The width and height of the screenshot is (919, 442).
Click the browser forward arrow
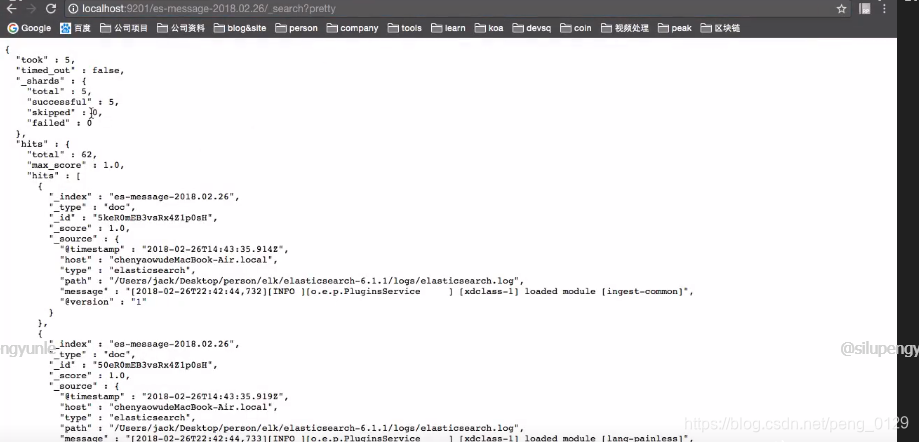coord(31,8)
